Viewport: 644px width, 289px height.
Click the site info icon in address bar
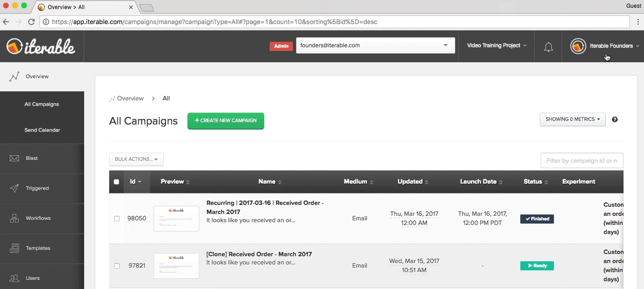[46, 22]
